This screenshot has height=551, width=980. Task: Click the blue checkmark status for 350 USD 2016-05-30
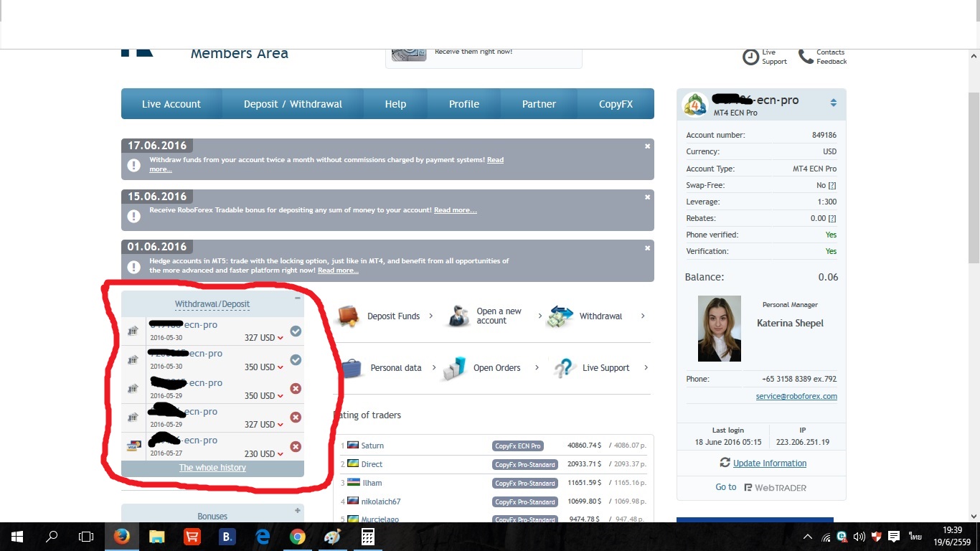pos(296,360)
